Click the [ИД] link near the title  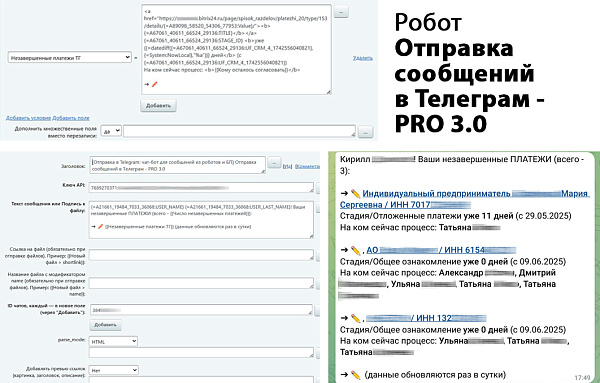point(287,166)
